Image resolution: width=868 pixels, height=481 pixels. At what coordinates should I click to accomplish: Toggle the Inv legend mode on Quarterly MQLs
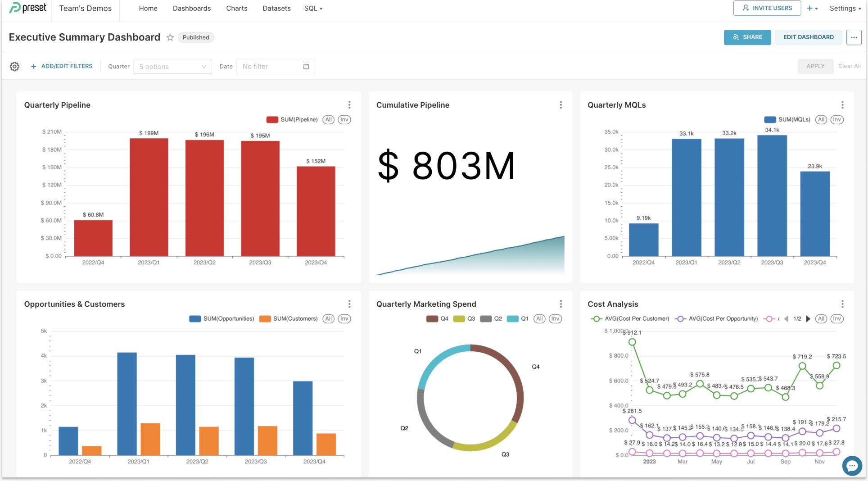(x=837, y=119)
